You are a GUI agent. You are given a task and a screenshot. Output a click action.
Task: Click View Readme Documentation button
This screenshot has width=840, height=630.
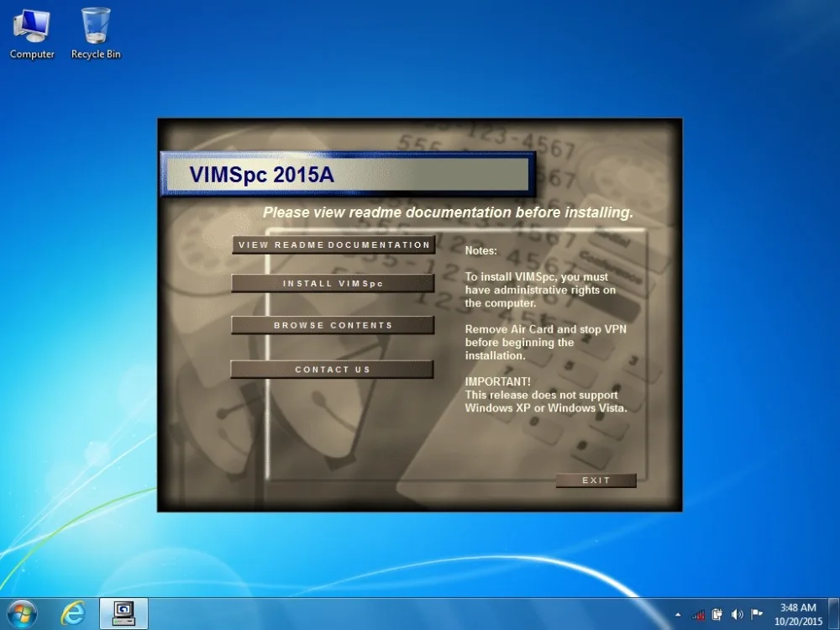pyautogui.click(x=333, y=244)
